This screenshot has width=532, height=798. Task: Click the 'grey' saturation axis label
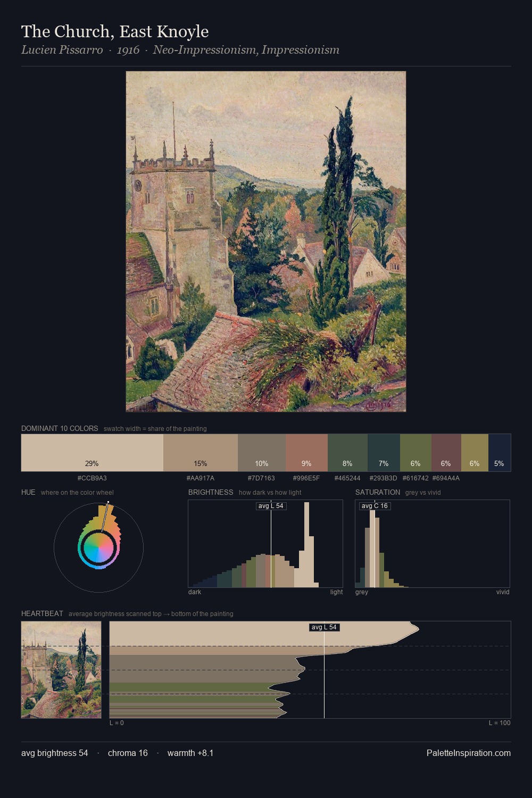pos(362,592)
